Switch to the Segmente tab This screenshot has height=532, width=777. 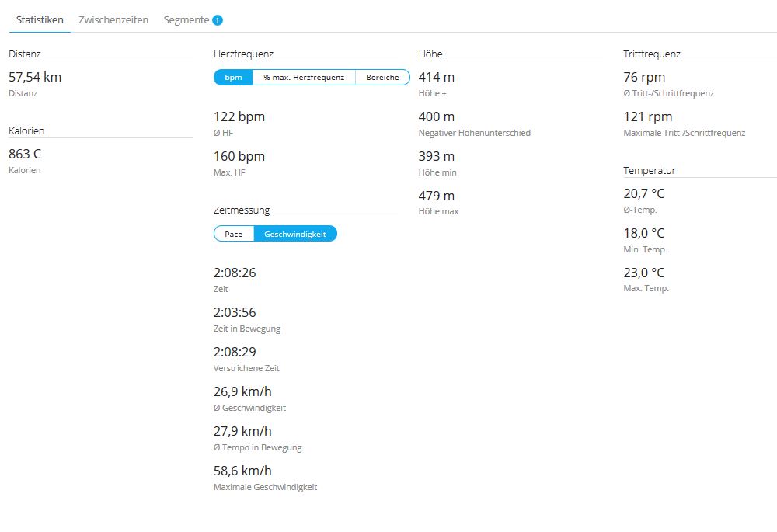point(186,20)
